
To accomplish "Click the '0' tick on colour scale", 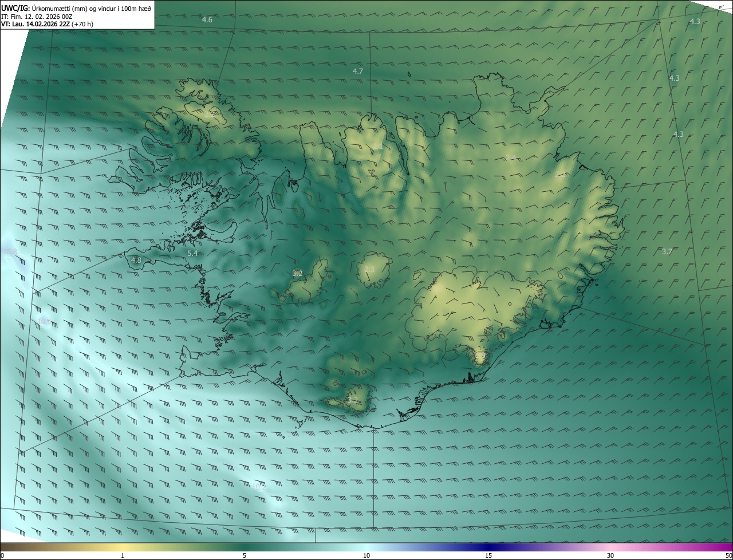I will pyautogui.click(x=2, y=555).
